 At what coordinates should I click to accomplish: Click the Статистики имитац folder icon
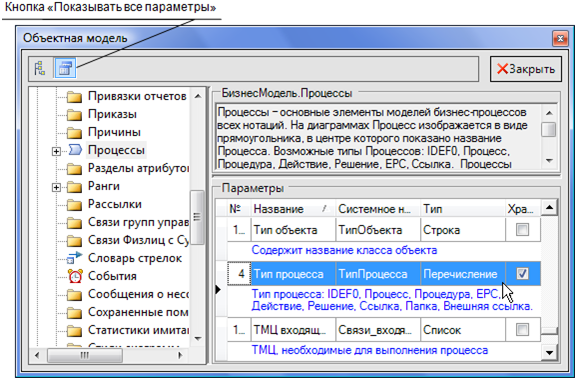(74, 331)
